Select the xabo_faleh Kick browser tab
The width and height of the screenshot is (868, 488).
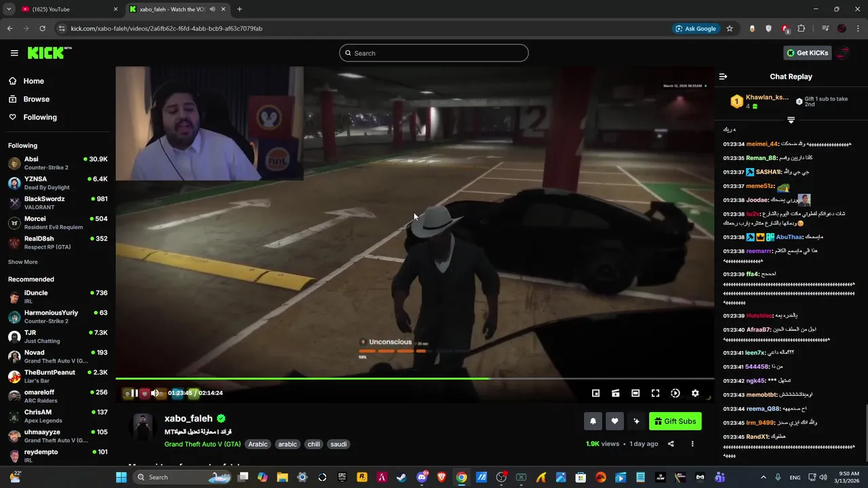pyautogui.click(x=178, y=9)
